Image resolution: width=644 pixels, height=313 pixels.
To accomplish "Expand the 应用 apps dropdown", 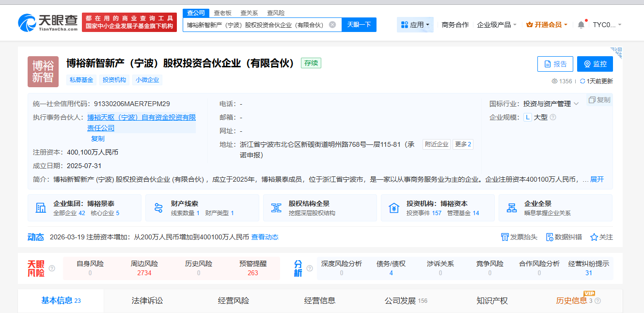I will (415, 24).
